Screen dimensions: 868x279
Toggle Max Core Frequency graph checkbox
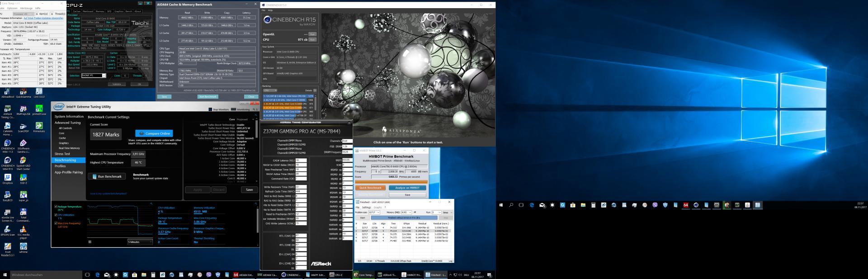[56, 223]
